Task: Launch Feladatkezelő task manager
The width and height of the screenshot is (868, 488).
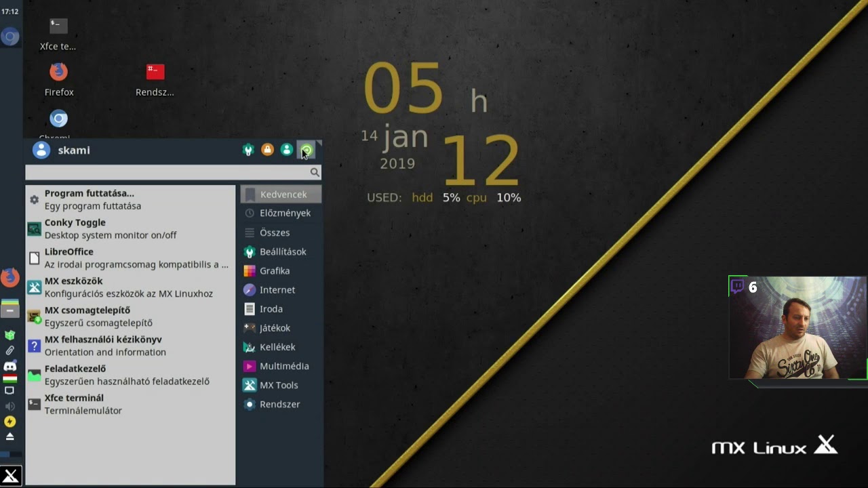Action: tap(130, 375)
